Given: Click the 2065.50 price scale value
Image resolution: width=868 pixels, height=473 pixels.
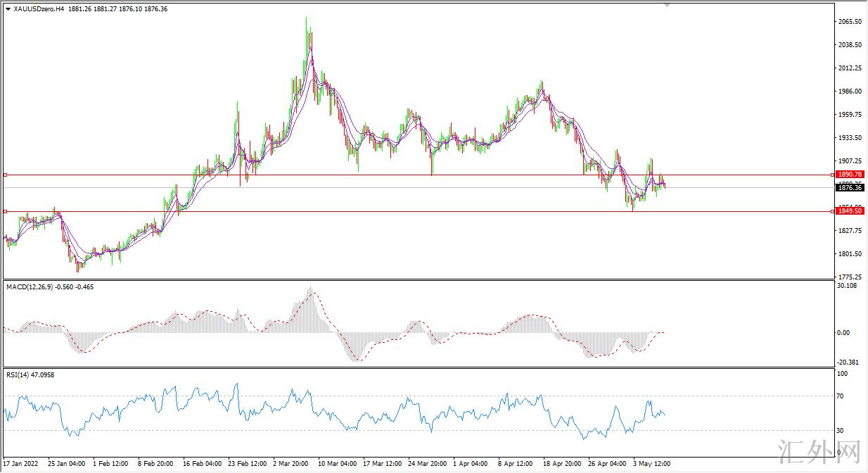Looking at the screenshot, I should [850, 23].
